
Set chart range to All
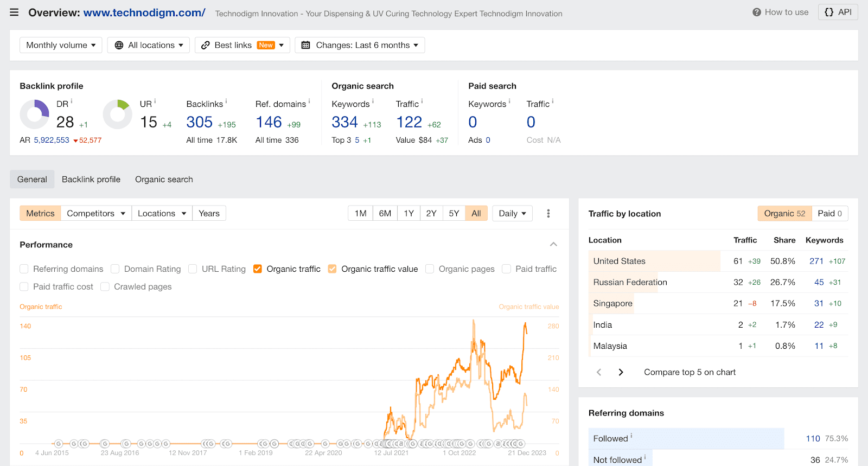[476, 213]
